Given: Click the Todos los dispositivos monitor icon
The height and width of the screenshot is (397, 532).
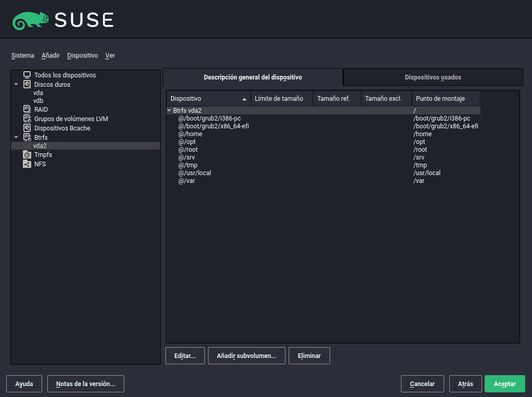Looking at the screenshot, I should pyautogui.click(x=27, y=75).
